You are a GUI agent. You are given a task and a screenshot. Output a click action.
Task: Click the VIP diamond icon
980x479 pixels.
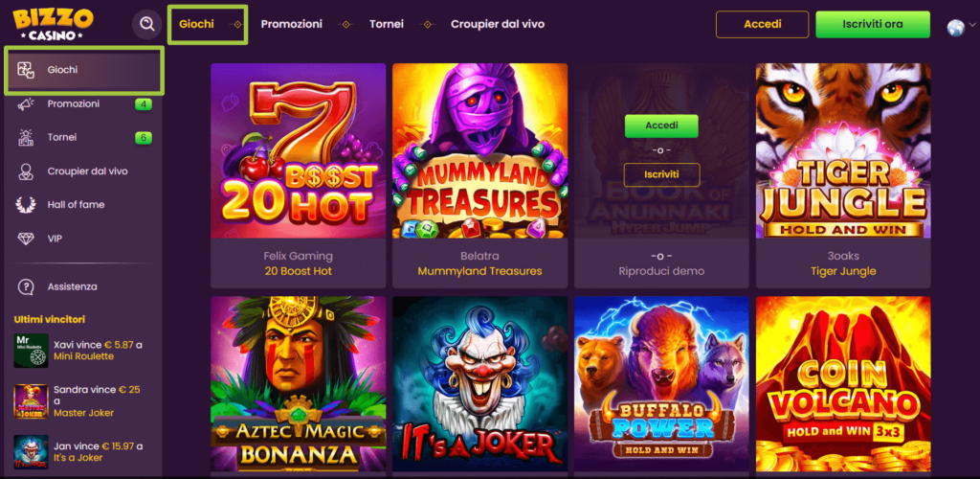(x=27, y=239)
